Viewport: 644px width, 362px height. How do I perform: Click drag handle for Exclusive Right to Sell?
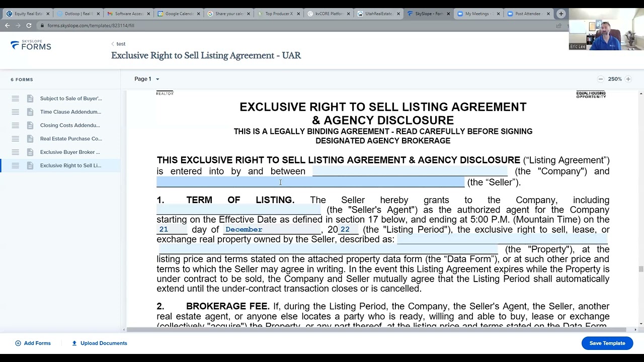[x=15, y=165]
